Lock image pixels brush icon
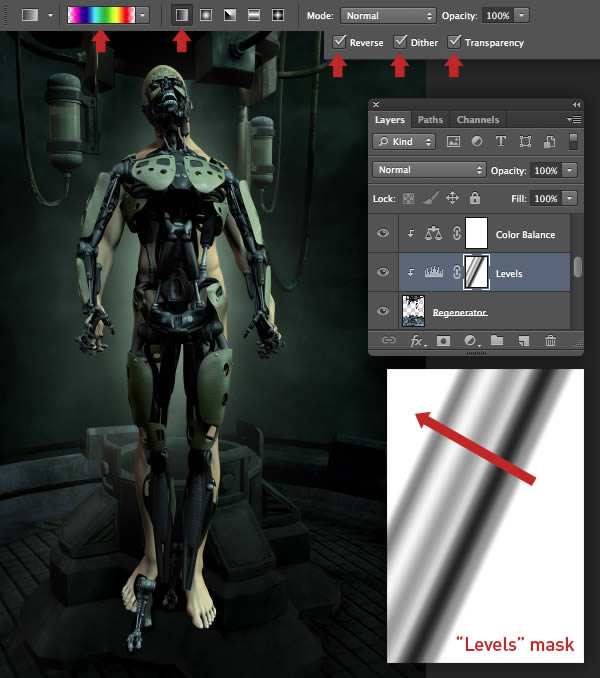 point(431,198)
